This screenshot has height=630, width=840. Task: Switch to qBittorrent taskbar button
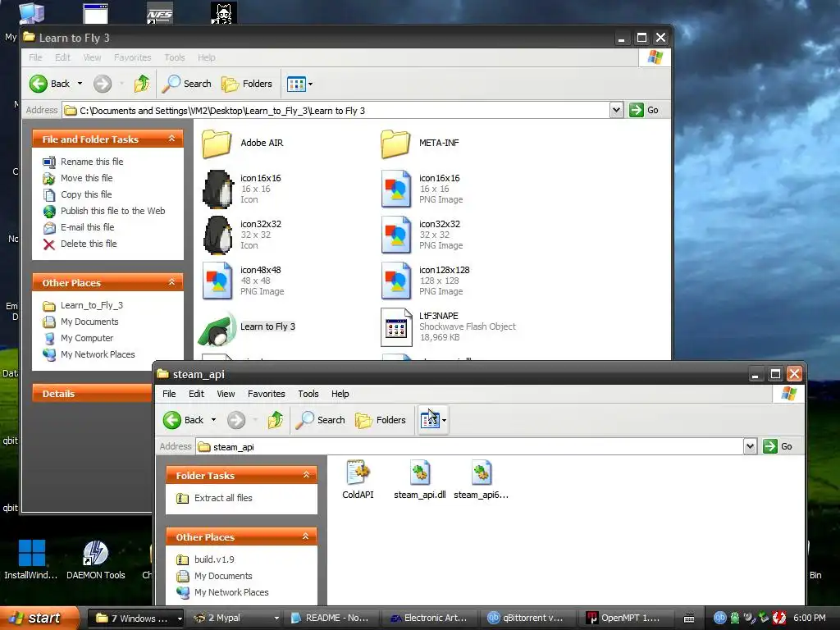coord(527,619)
